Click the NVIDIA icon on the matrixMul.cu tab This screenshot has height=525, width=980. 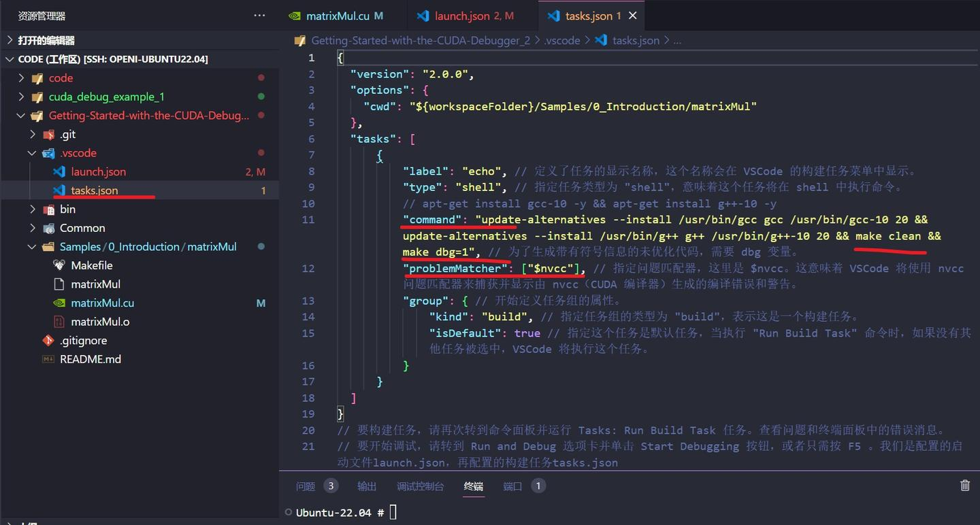click(294, 16)
